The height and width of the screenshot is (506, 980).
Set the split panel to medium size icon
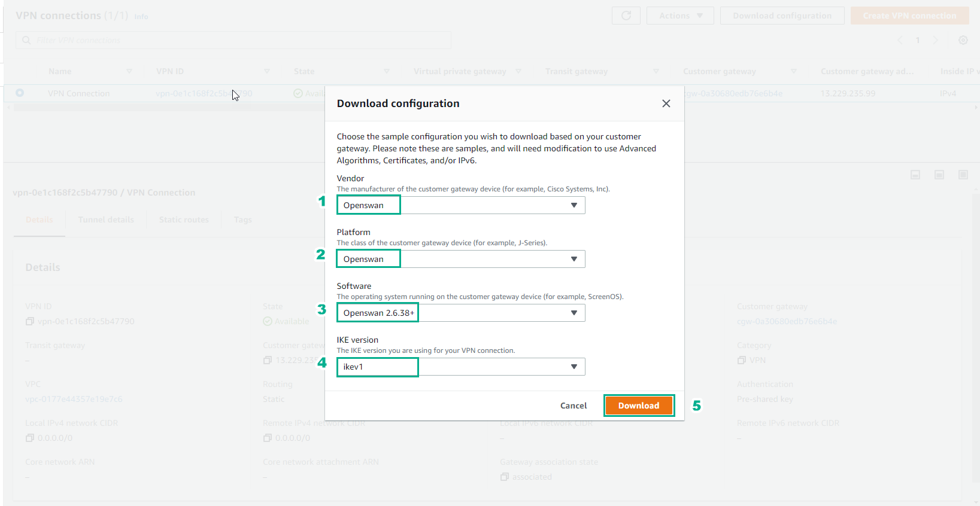(x=939, y=175)
